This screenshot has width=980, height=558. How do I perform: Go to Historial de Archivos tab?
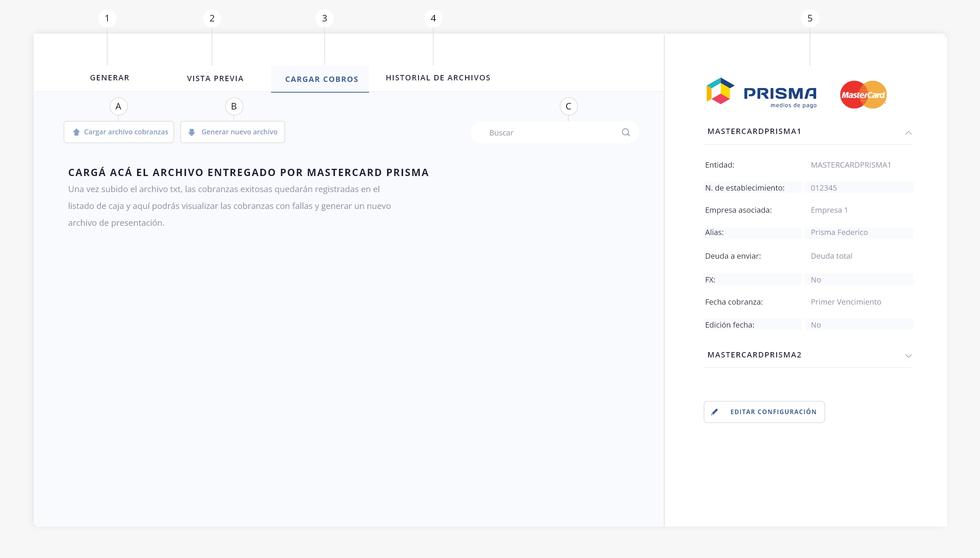pyautogui.click(x=438, y=78)
